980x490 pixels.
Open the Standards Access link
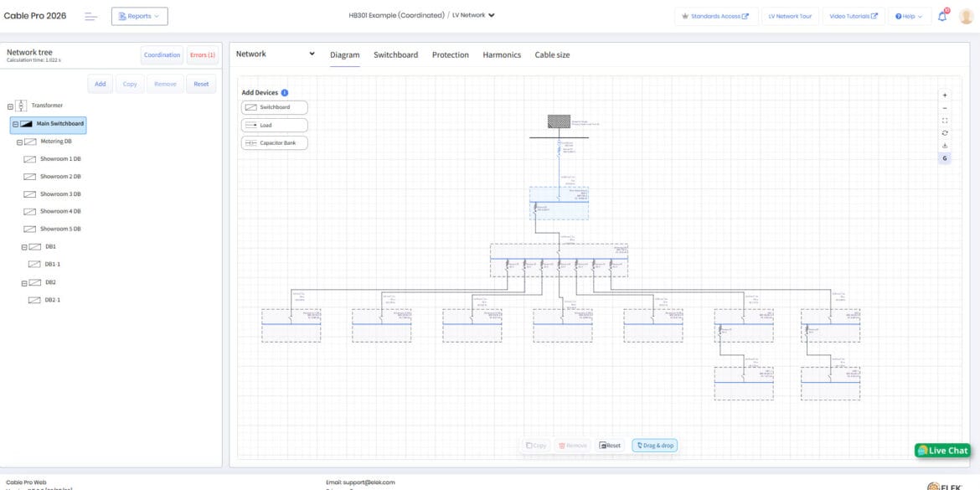coord(716,16)
